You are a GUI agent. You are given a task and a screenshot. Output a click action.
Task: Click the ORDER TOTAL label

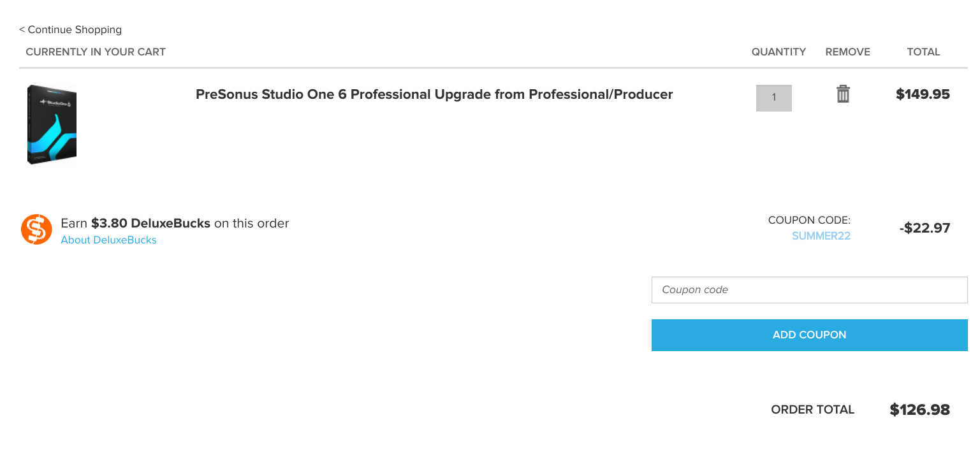pos(812,410)
